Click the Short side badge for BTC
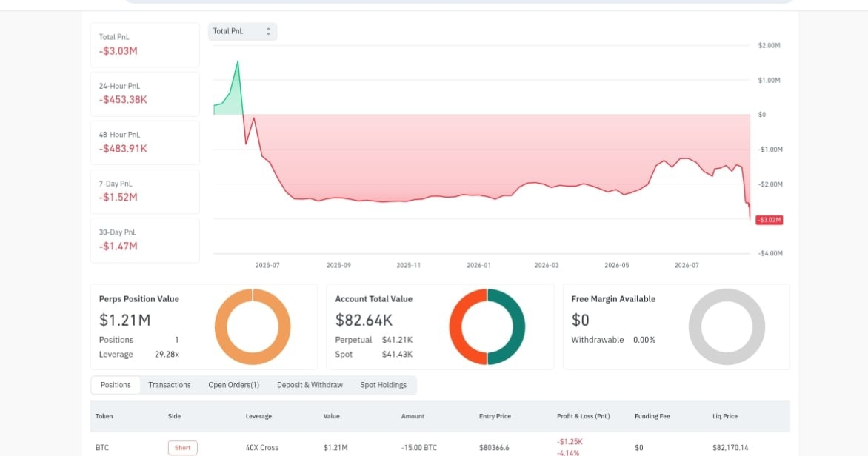Image resolution: width=868 pixels, height=456 pixels. (x=183, y=448)
